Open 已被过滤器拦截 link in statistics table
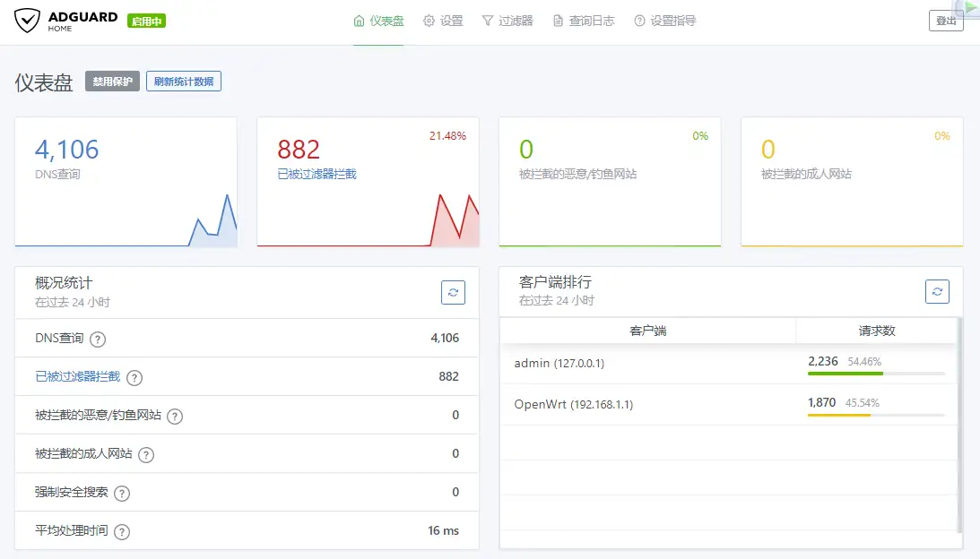Screen dimensions: 980x559 point(77,376)
